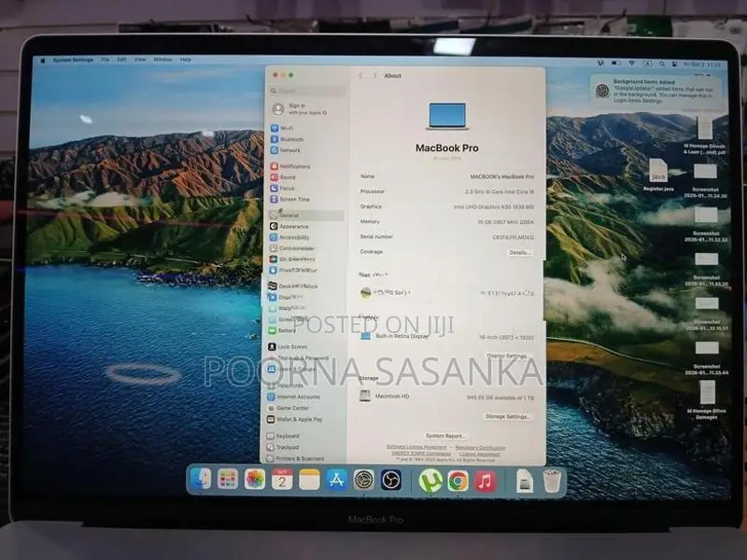Click Sign in with your Apple ID
747x560 pixels.
click(x=300, y=109)
